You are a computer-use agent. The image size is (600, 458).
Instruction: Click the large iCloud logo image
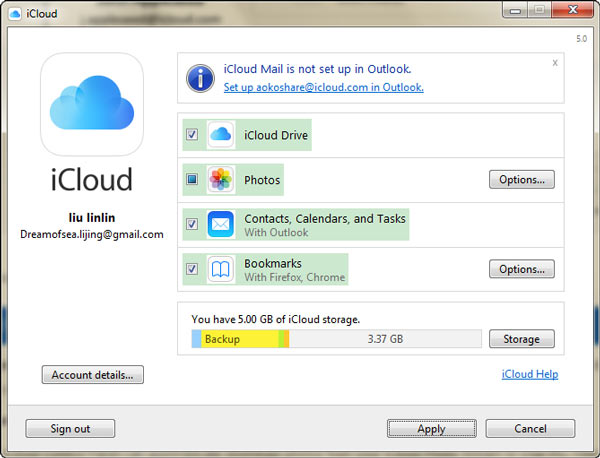92,104
